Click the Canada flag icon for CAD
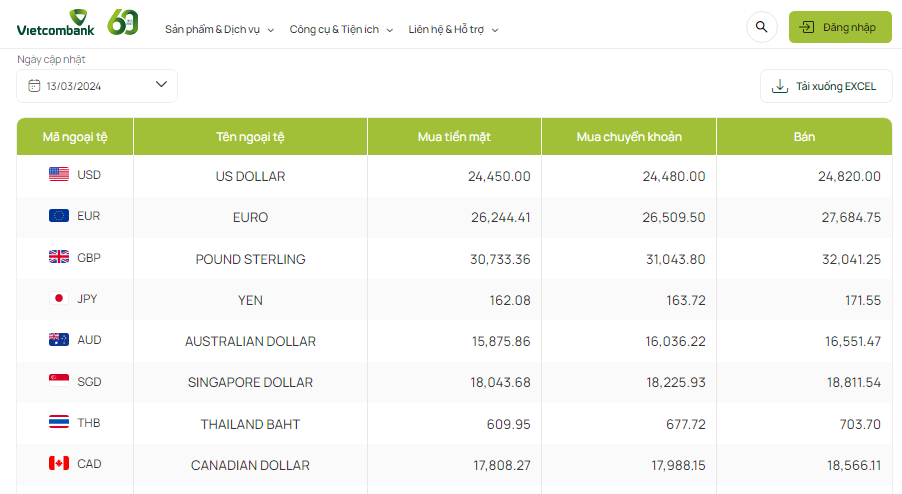Image resolution: width=902 pixels, height=494 pixels. (x=59, y=463)
